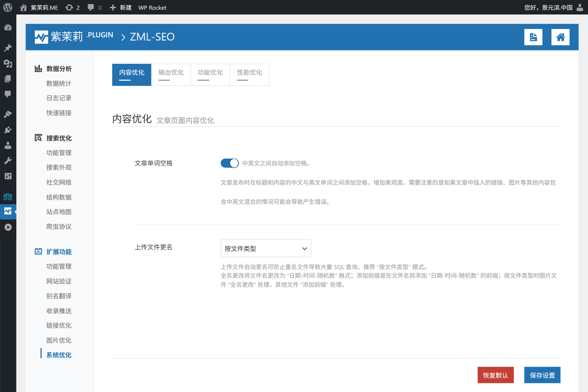This screenshot has width=588, height=392.
Task: Switch to the 输出优化 tab
Action: [171, 74]
